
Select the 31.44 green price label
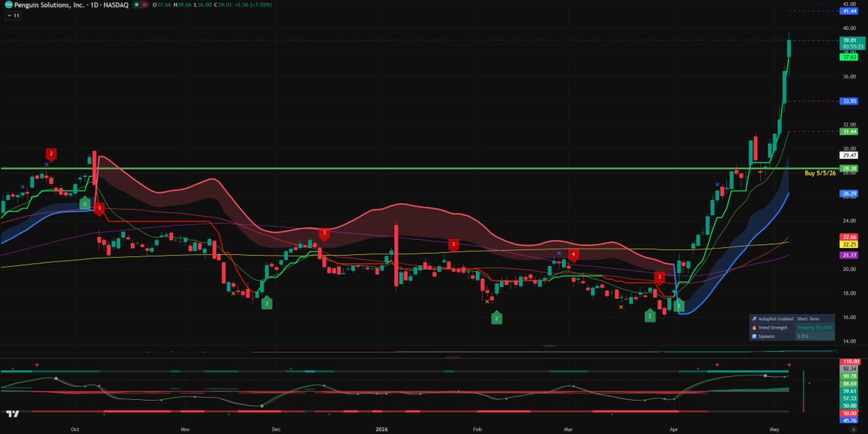tap(850, 131)
